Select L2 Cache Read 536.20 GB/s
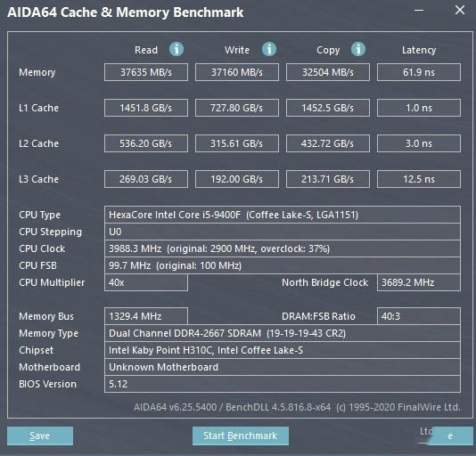Screen dimensions: 476x456 tap(146, 143)
